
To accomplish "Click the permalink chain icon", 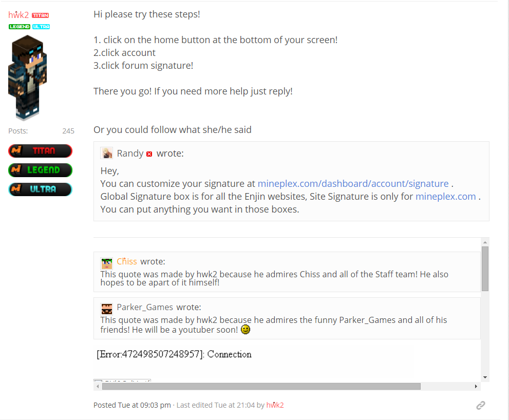I will (x=480, y=405).
